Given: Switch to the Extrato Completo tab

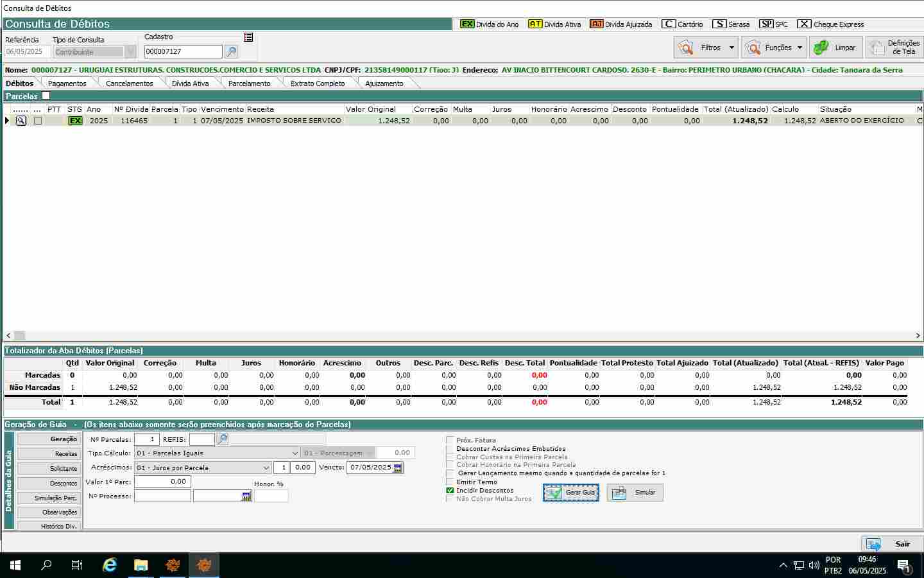Looking at the screenshot, I should click(317, 83).
